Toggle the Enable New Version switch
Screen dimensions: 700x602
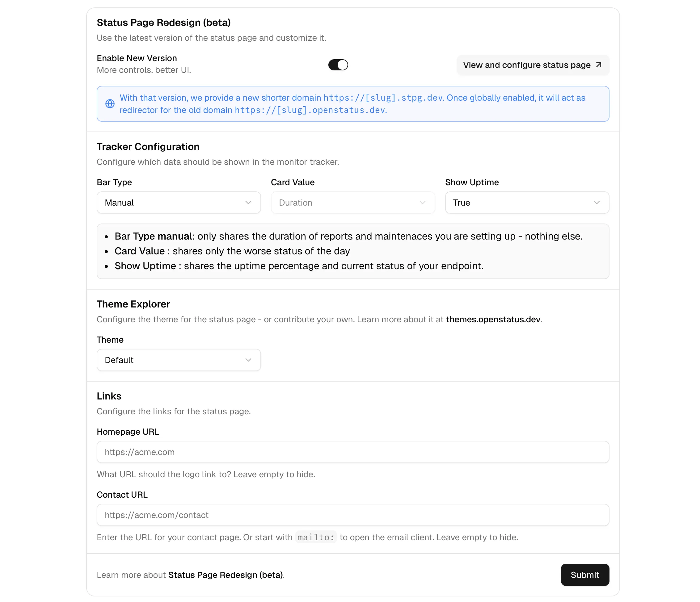pos(338,65)
